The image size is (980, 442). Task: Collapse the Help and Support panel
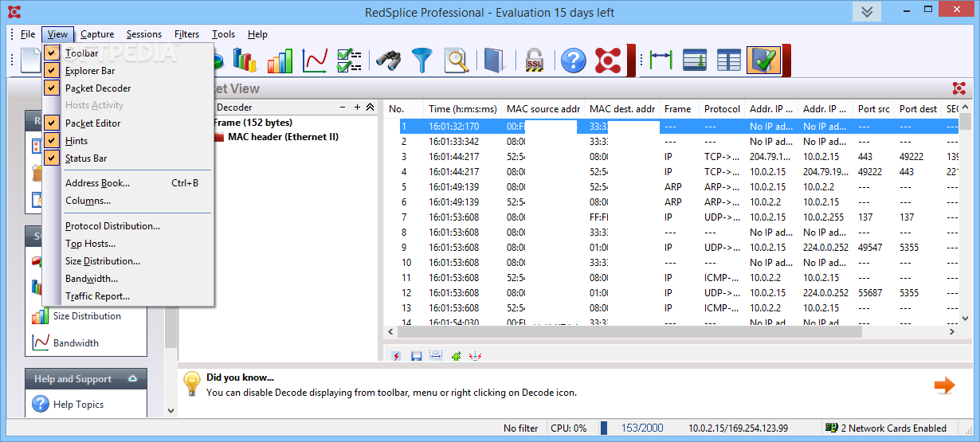click(132, 379)
